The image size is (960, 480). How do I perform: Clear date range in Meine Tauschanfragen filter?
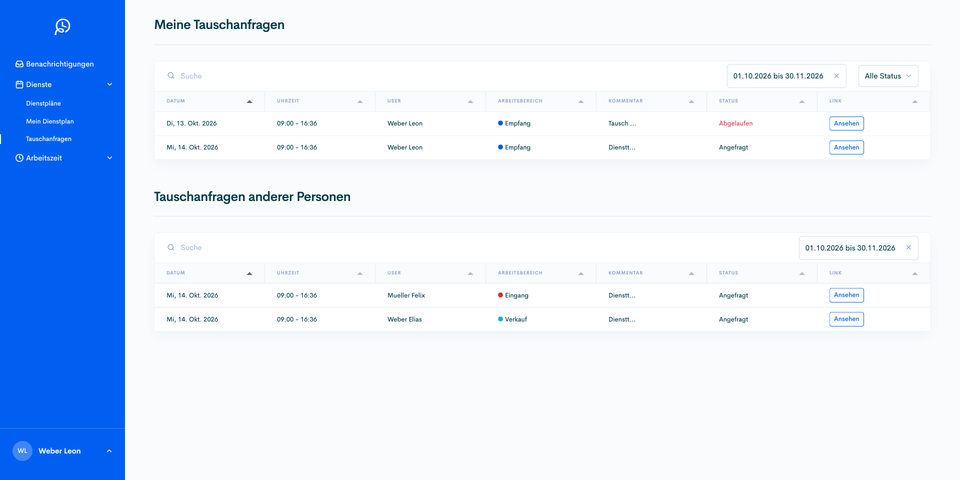click(x=836, y=76)
